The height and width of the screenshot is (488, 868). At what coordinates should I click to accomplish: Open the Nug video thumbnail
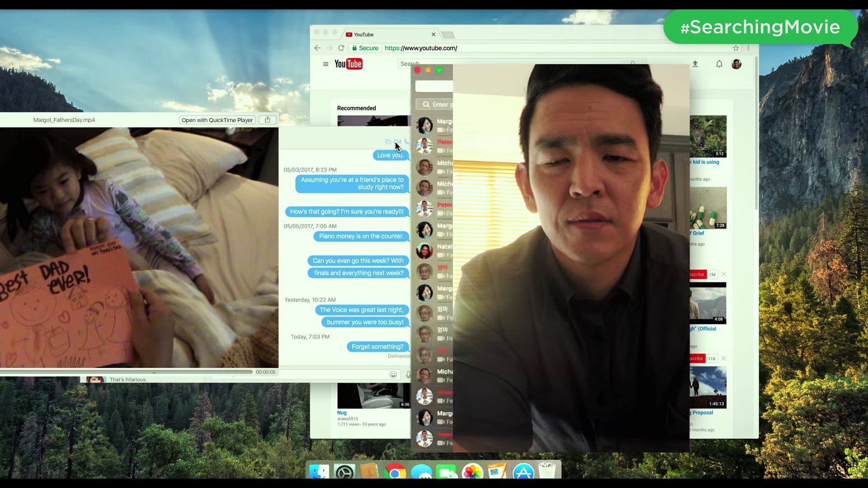373,395
